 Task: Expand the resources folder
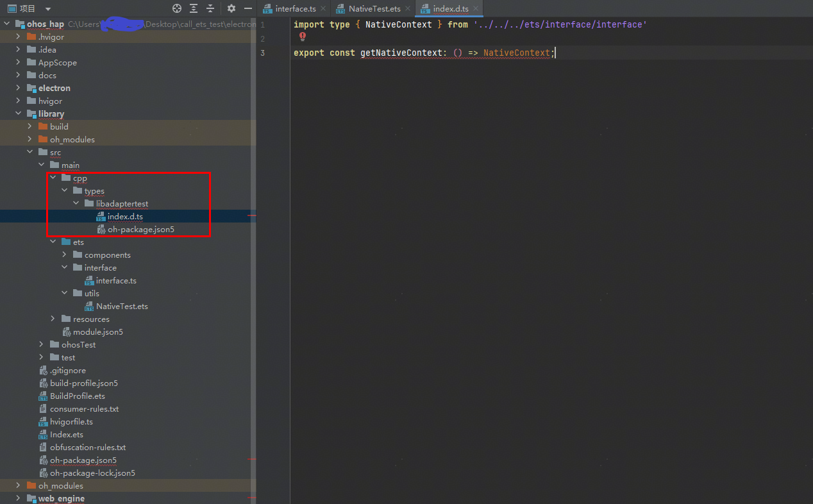[53, 319]
